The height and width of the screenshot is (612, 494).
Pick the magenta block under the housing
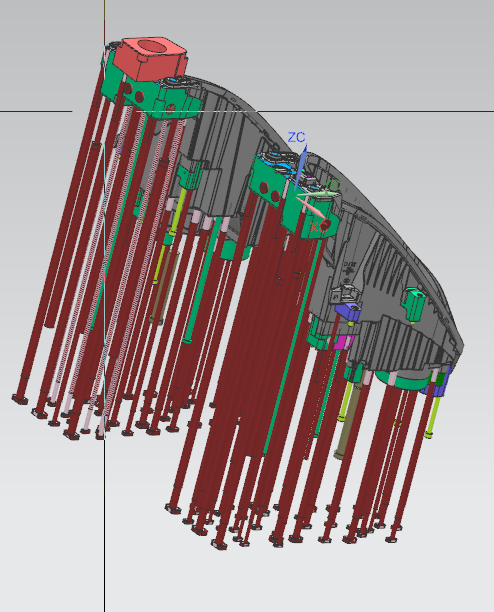click(343, 342)
